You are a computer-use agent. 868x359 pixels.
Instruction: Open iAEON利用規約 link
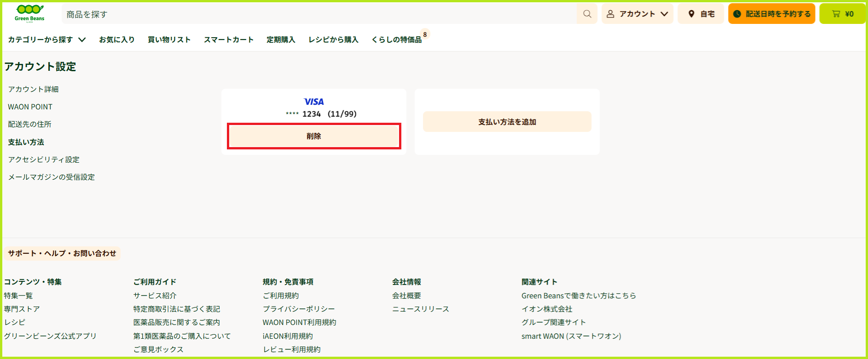coord(288,336)
